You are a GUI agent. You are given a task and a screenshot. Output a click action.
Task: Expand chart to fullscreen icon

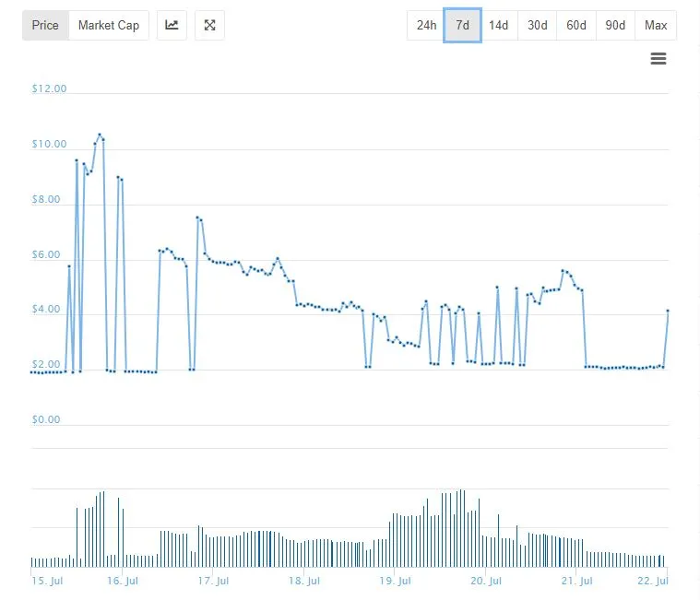click(210, 26)
